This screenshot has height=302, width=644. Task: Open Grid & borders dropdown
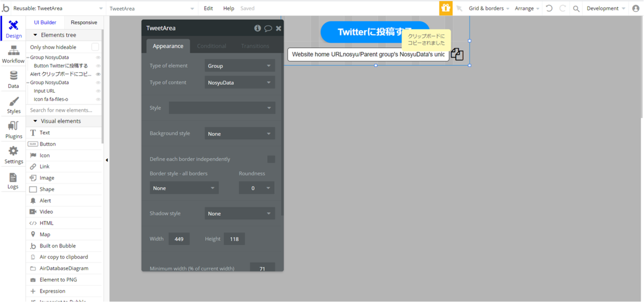pyautogui.click(x=489, y=9)
